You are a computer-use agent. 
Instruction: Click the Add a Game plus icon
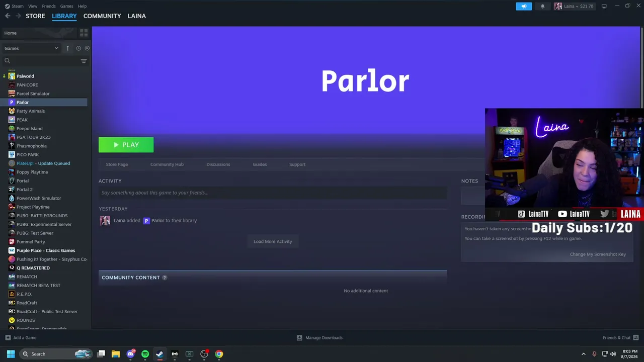8,338
